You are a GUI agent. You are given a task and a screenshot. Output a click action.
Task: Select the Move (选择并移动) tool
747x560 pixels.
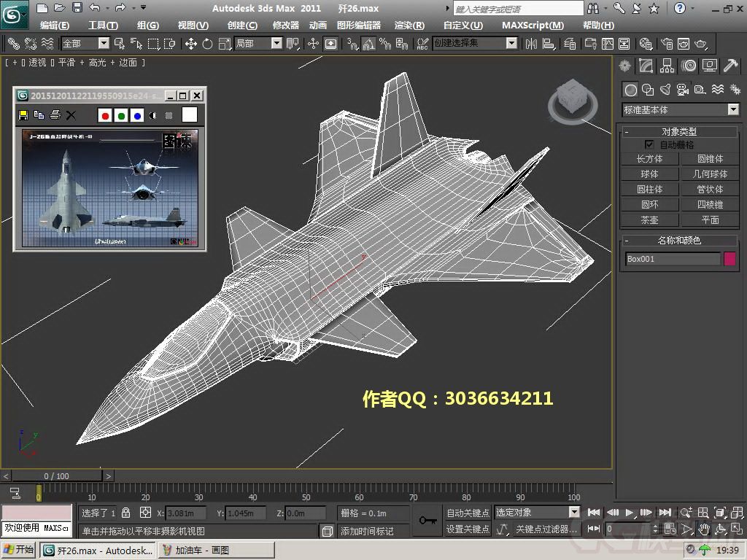(x=193, y=43)
